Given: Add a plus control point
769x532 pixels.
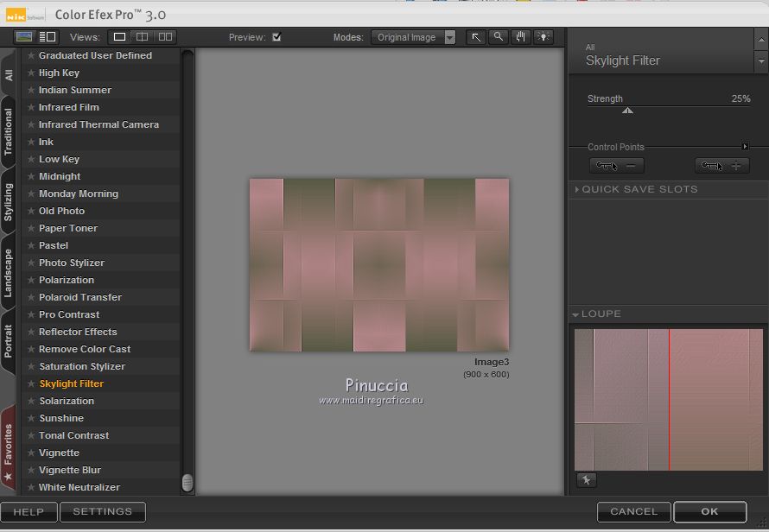Looking at the screenshot, I should pos(722,166).
